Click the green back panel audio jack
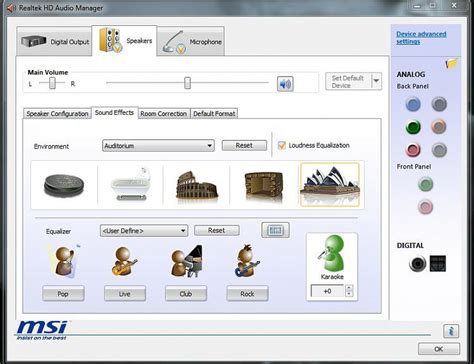Image resolution: width=474 pixels, height=364 pixels. coord(413,127)
